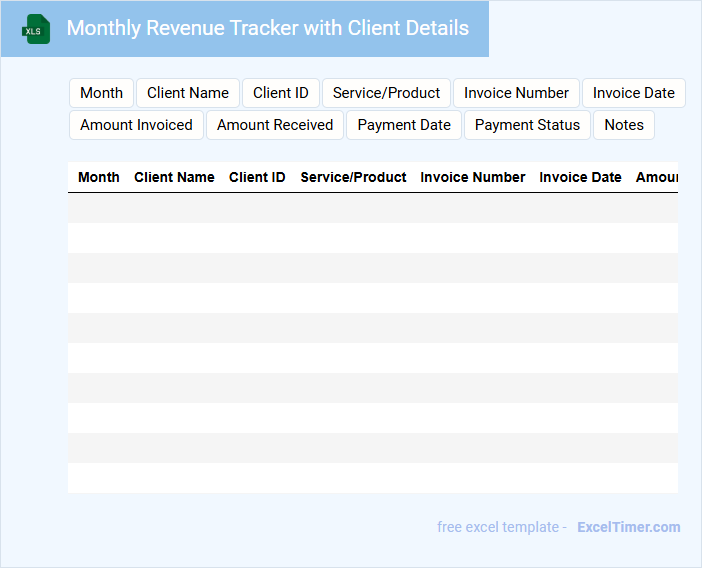Click the Month column header
This screenshot has width=702, height=568.
[99, 177]
